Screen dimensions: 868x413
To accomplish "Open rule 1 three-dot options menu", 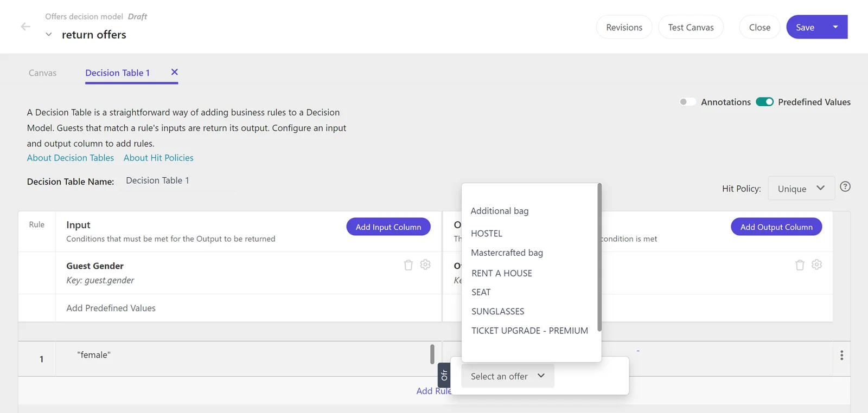I will coord(841,355).
